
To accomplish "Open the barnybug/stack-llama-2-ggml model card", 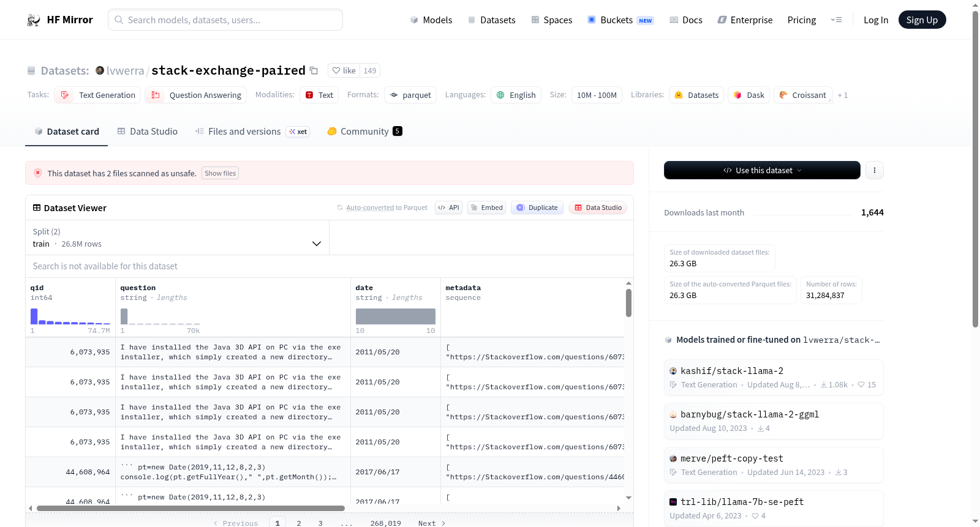I will pyautogui.click(x=774, y=420).
